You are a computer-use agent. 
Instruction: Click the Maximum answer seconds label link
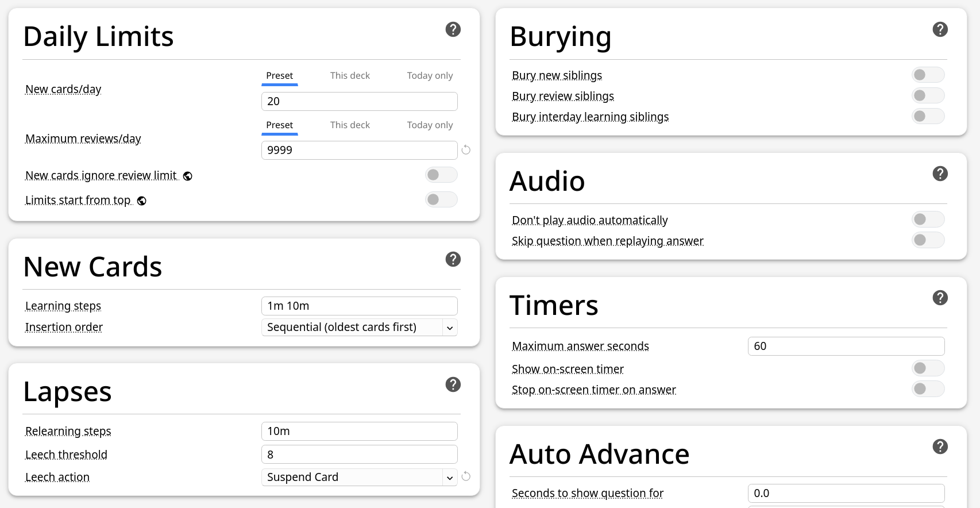pos(580,346)
